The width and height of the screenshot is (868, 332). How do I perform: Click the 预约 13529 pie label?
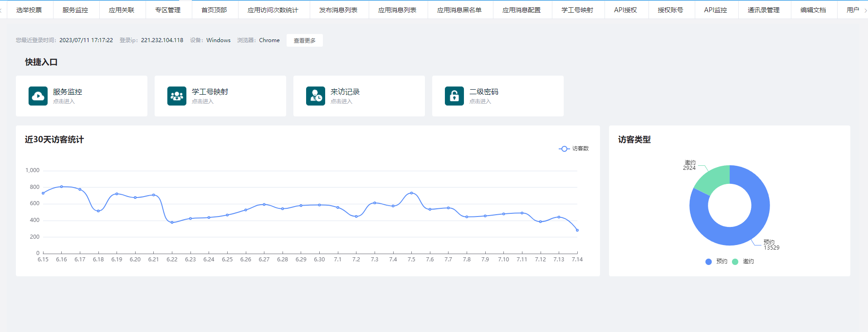pyautogui.click(x=771, y=245)
